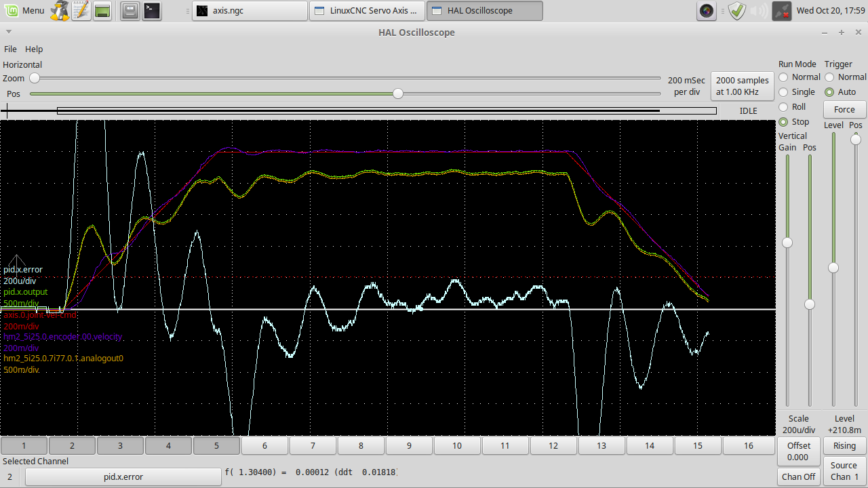Enable channel 14

[x=650, y=445]
